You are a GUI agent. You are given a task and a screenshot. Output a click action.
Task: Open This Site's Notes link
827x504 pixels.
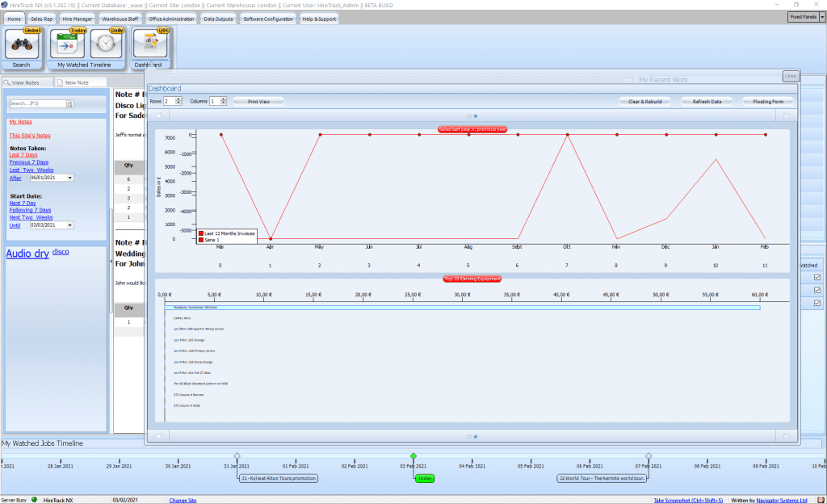point(30,136)
